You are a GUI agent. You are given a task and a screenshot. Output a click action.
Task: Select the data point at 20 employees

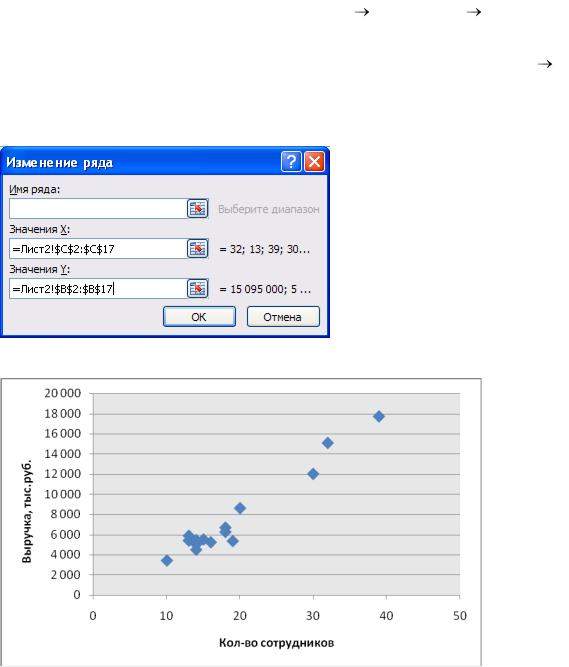(x=240, y=508)
